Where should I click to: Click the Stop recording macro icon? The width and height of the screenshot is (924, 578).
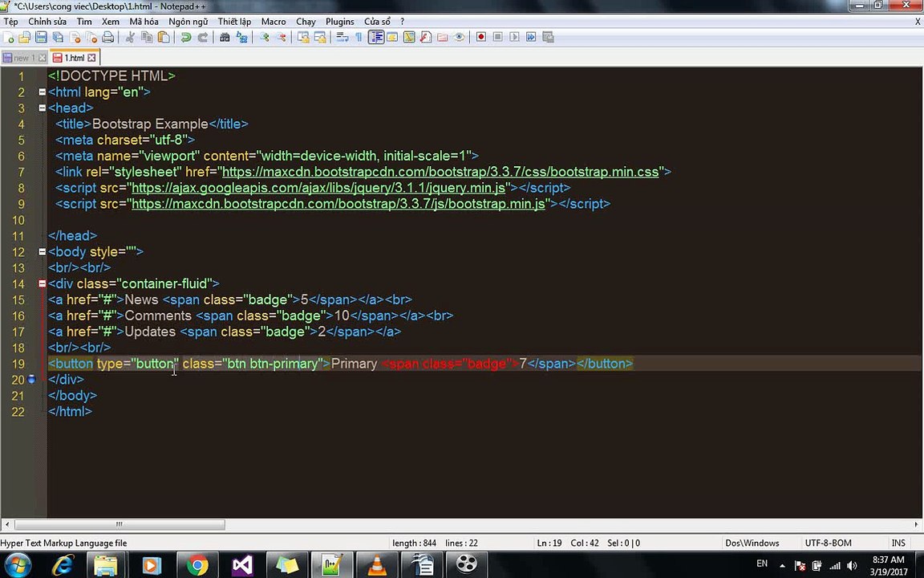[498, 37]
